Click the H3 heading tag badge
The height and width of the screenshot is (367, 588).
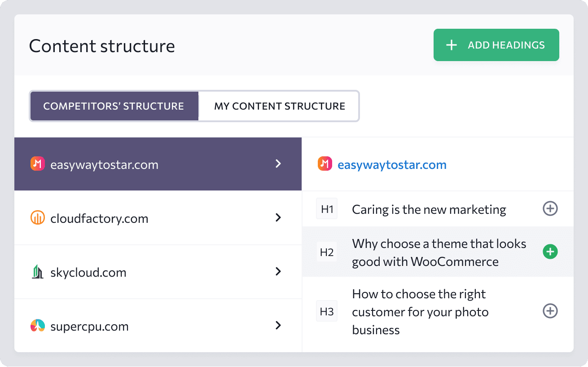click(327, 311)
